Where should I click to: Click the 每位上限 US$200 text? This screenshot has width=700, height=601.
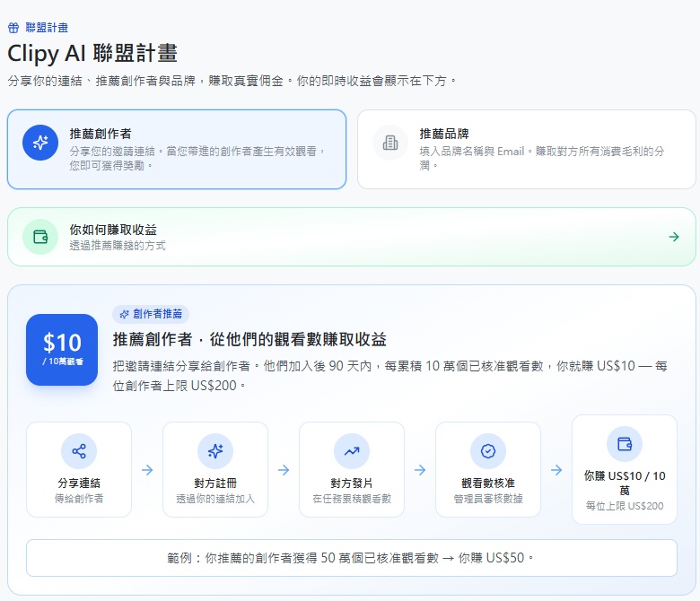click(625, 506)
